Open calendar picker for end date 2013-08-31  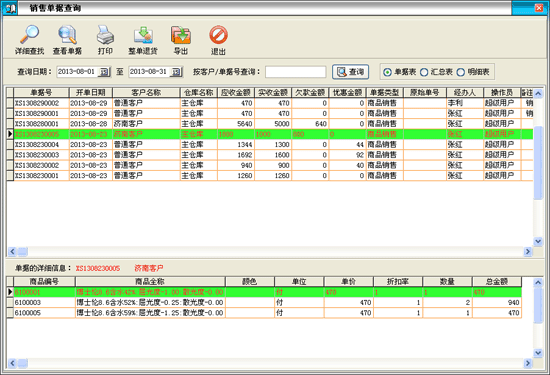click(176, 72)
